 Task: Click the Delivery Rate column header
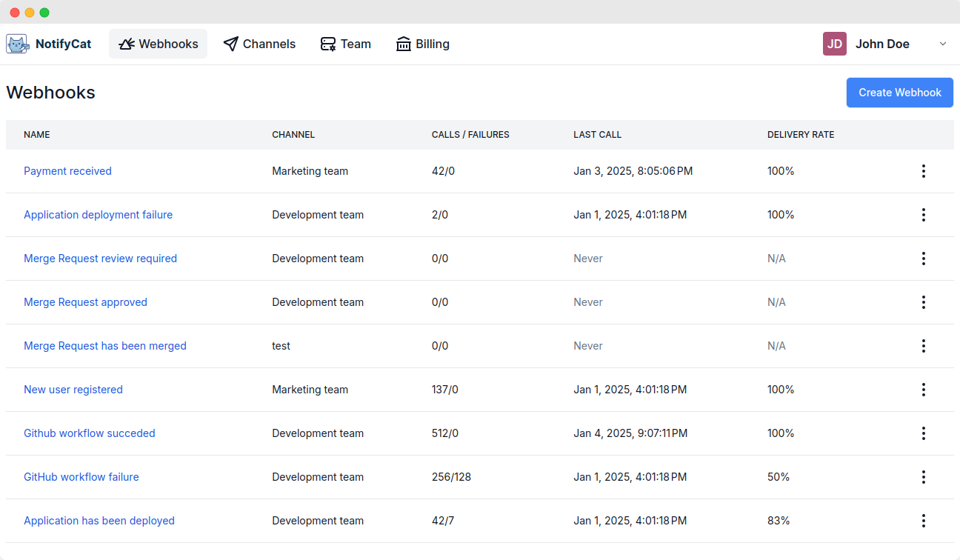coord(801,135)
